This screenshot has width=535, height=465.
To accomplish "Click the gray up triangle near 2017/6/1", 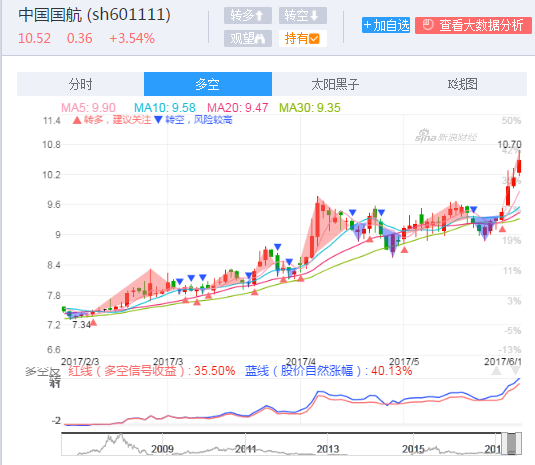I will pyautogui.click(x=496, y=371).
